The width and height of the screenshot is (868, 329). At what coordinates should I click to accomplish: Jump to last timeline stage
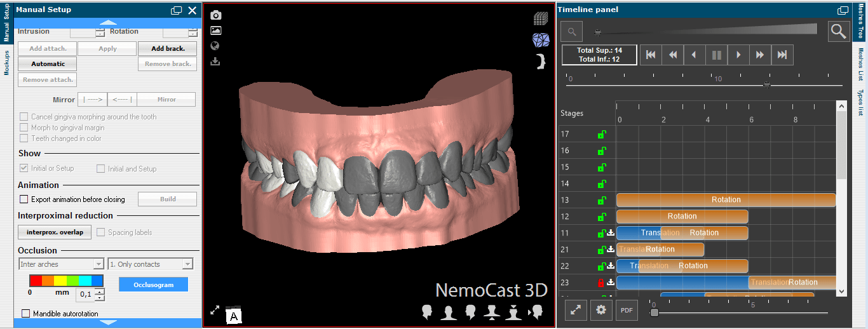click(x=782, y=55)
